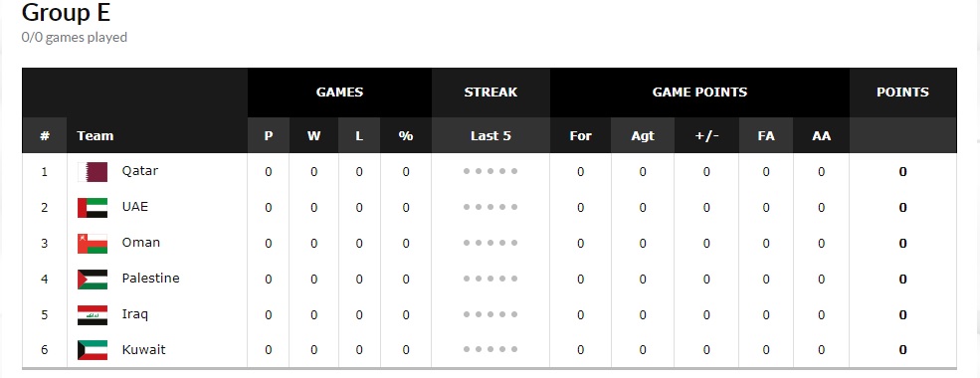Click the Iraq flag icon
The width and height of the screenshot is (980, 378).
(x=93, y=314)
